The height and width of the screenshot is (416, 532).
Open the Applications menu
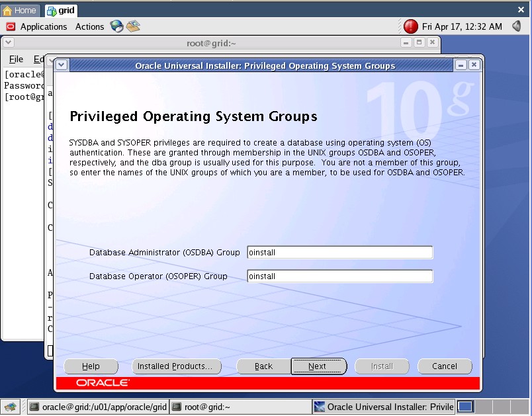pyautogui.click(x=37, y=26)
